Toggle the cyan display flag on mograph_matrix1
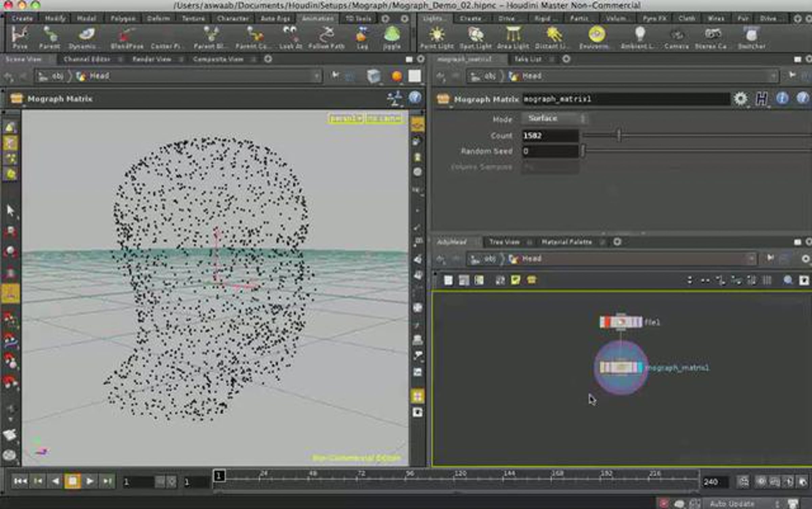Viewport: 812px width, 509px height. coord(639,368)
